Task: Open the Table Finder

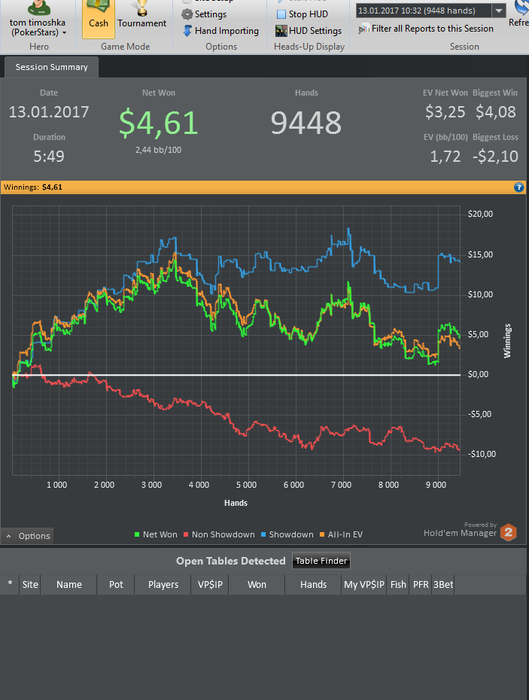Action: click(x=321, y=561)
